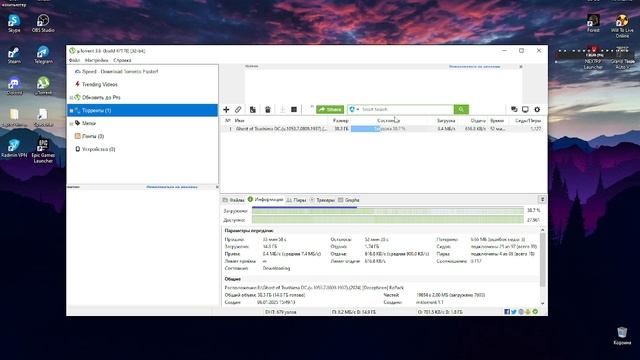Open the chat bubbles icon in the toolbar
The width and height of the screenshot is (640, 360).
(x=514, y=109)
